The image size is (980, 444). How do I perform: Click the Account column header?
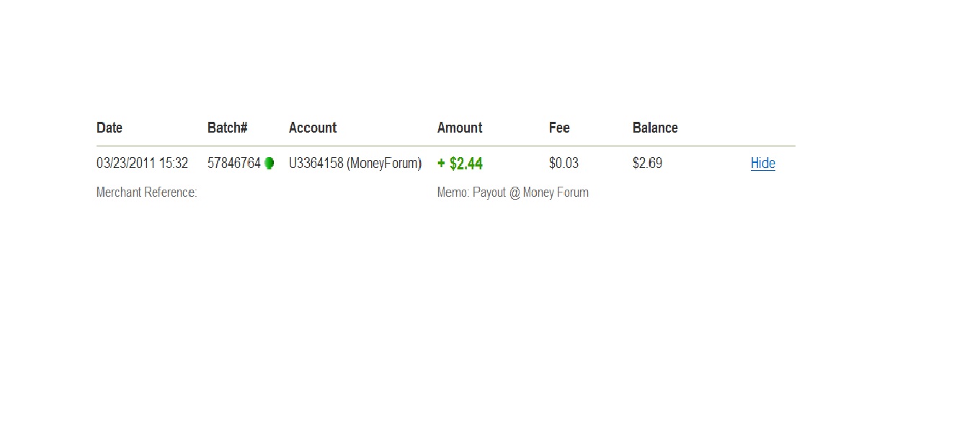click(x=313, y=128)
